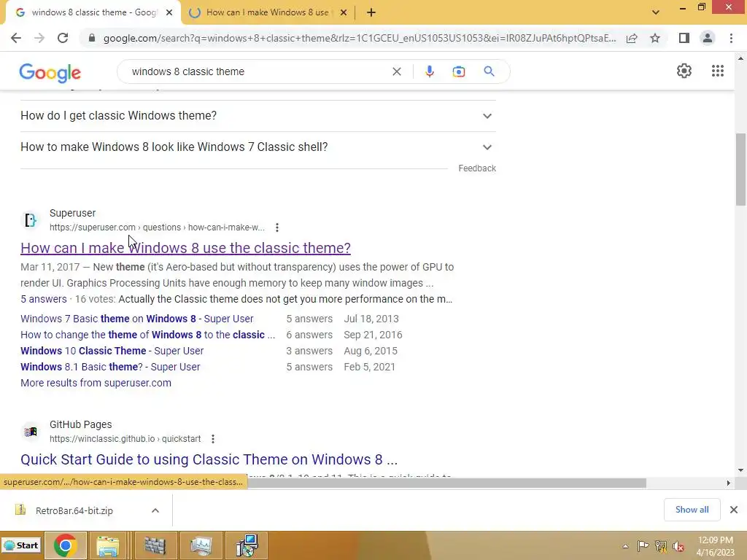Click the forward navigation arrow
The width and height of the screenshot is (747, 560).
coord(39,38)
